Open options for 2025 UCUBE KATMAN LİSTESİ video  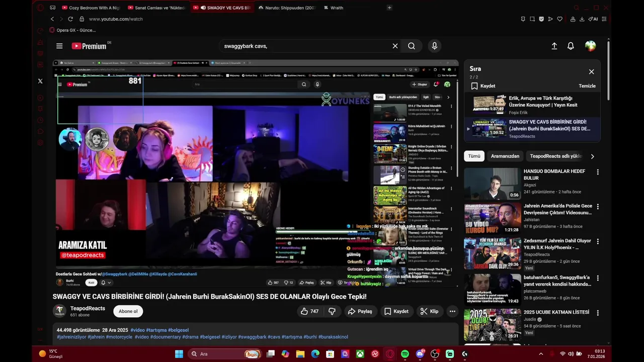[x=598, y=313]
